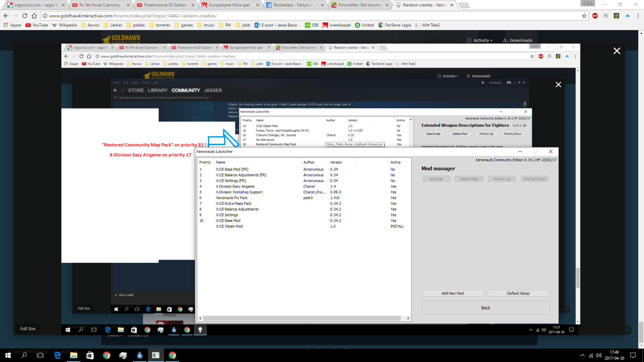Expand the Länkar bookmark folder
This screenshot has height=362, width=644.
pyautogui.click(x=113, y=25)
